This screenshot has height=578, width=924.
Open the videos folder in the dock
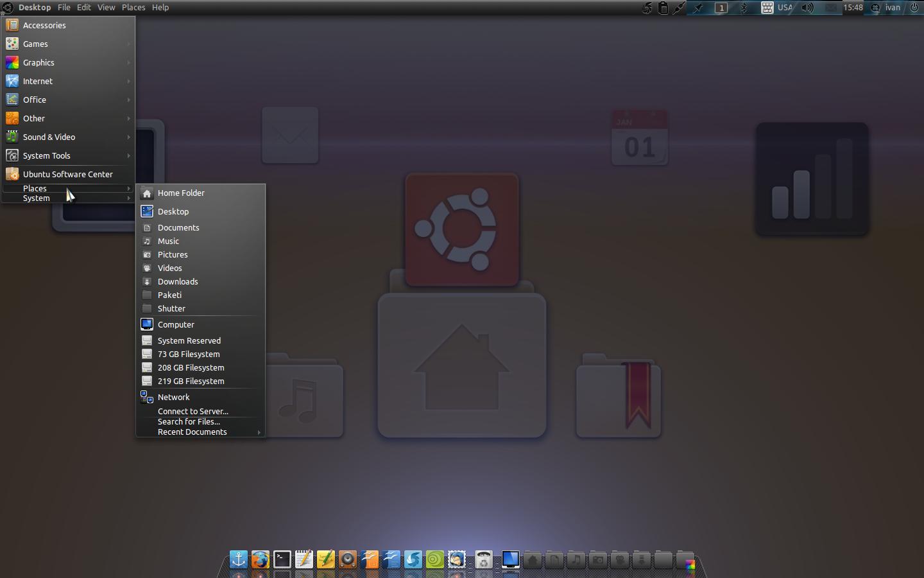click(620, 560)
